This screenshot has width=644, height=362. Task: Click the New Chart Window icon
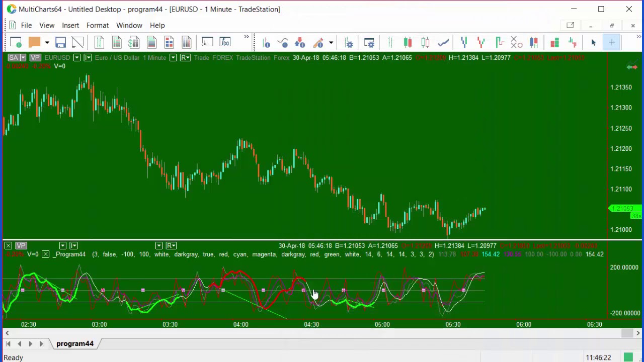[16, 43]
